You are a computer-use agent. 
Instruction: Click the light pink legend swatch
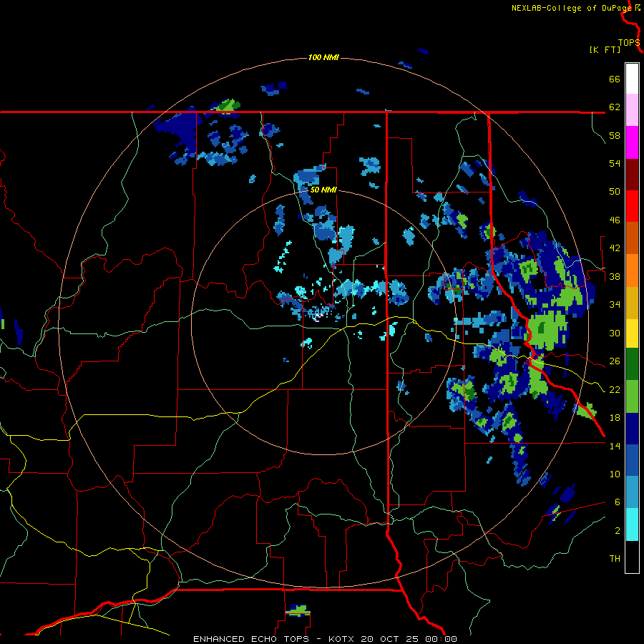pyautogui.click(x=632, y=110)
